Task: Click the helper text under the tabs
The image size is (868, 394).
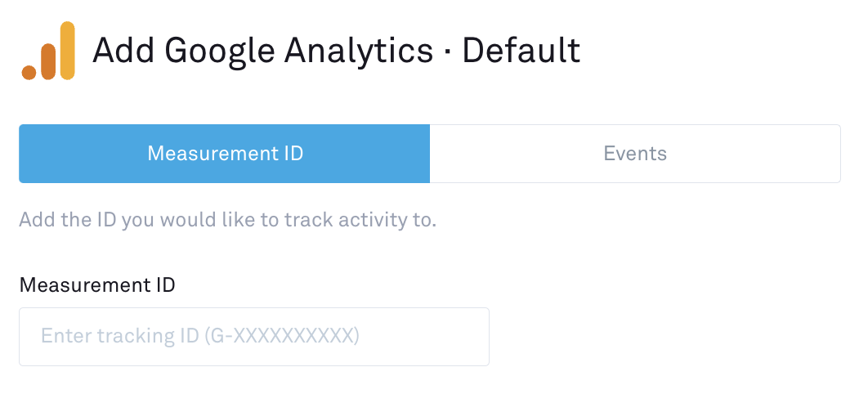Action: pos(227,221)
